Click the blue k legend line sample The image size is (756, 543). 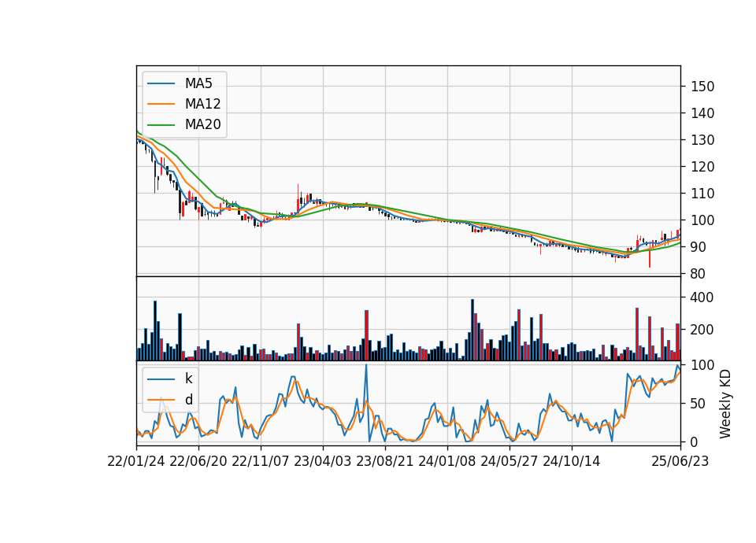tap(161, 379)
